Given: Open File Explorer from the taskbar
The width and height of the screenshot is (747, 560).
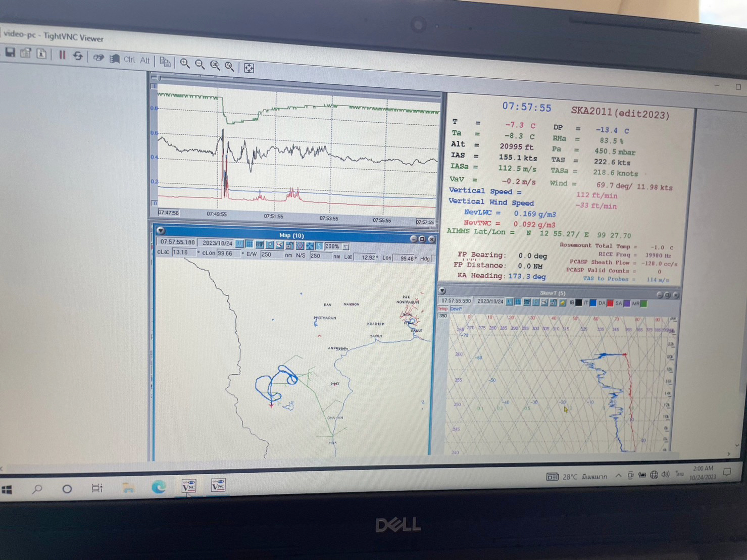Looking at the screenshot, I should pyautogui.click(x=128, y=487).
